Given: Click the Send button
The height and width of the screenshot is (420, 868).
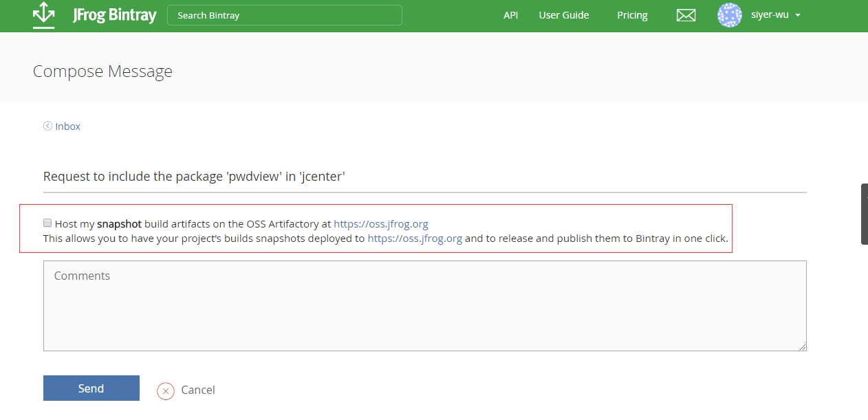Looking at the screenshot, I should [x=91, y=388].
